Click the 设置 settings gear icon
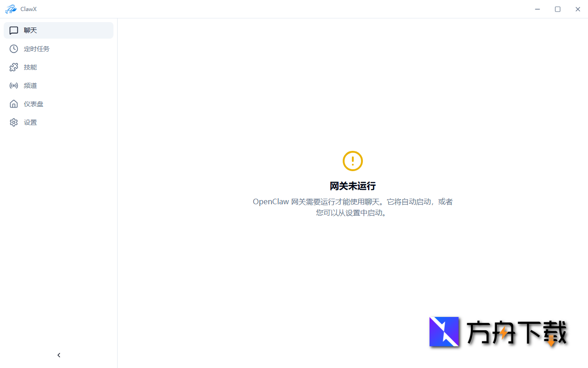The image size is (588, 368). click(x=14, y=122)
